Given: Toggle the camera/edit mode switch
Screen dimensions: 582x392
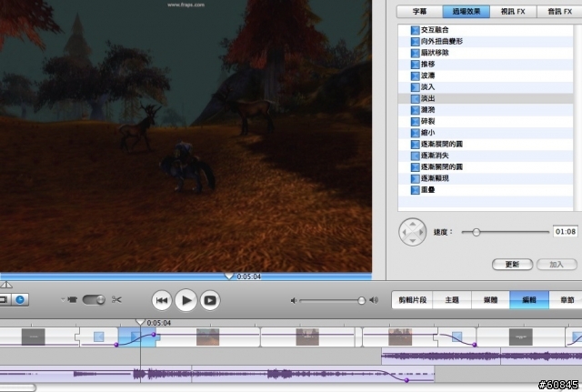Looking at the screenshot, I should point(94,299).
